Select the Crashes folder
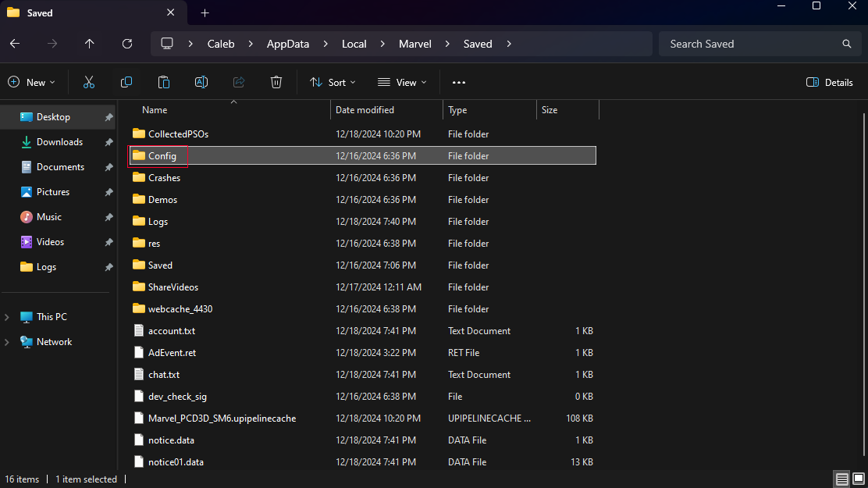Screen dimensions: 868x488 [362, 178]
